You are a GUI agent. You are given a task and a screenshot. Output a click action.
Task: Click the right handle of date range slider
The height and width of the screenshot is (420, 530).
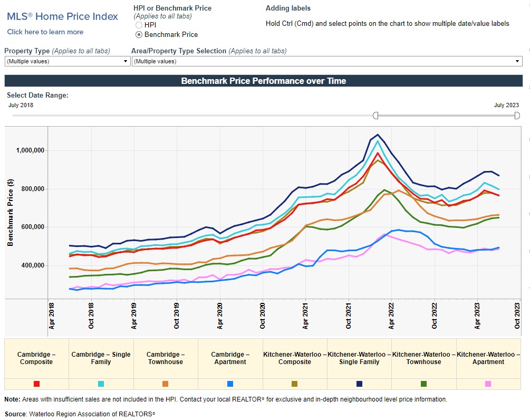click(x=517, y=116)
